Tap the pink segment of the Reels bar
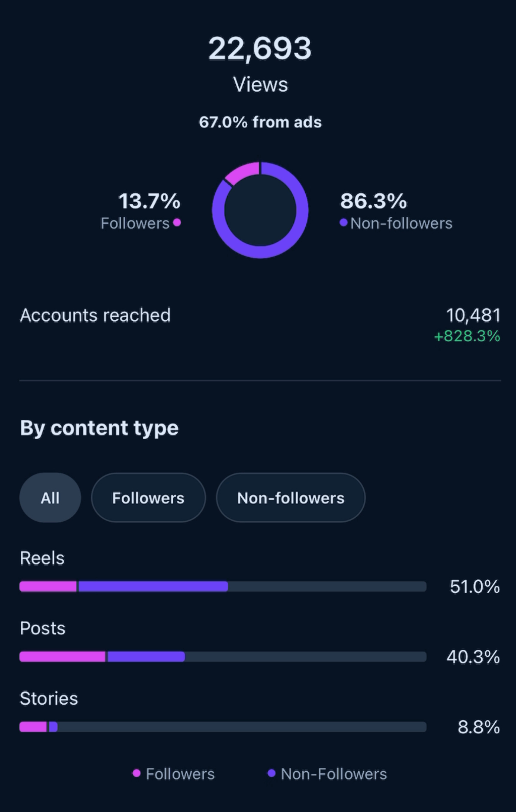 48,586
